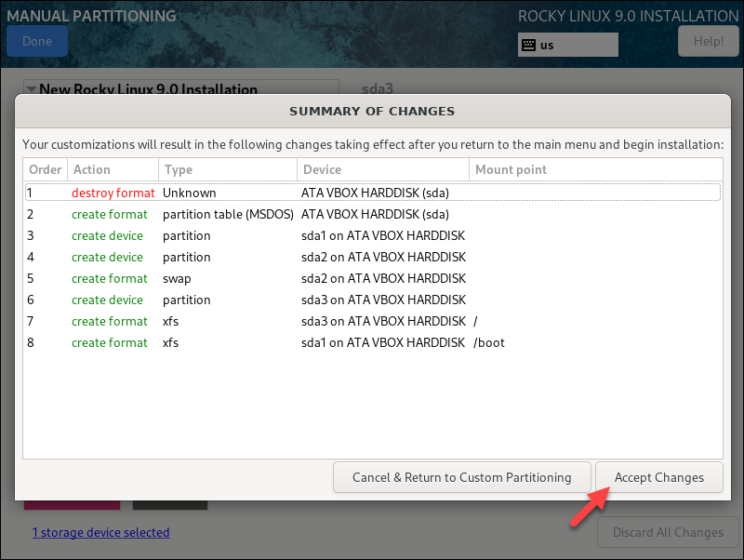Collapse the New Rocky Linux 9.0 Installation expander

coord(32,88)
